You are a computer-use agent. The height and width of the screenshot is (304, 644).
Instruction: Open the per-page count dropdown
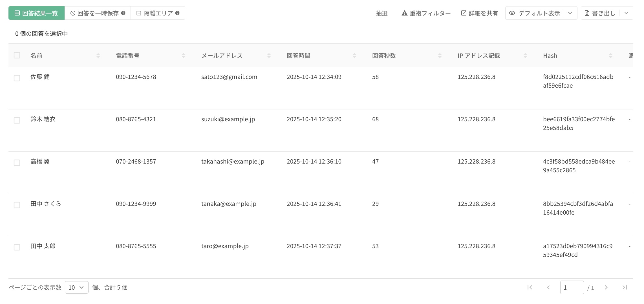[76, 287]
